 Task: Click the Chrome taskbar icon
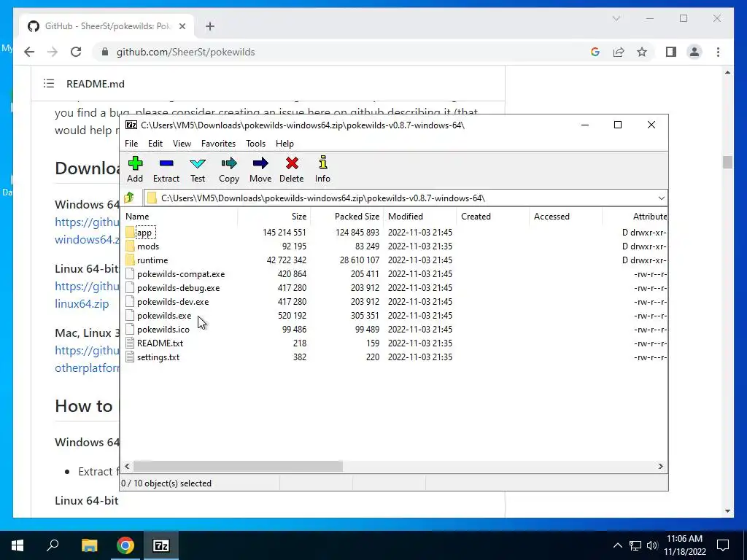pos(125,545)
